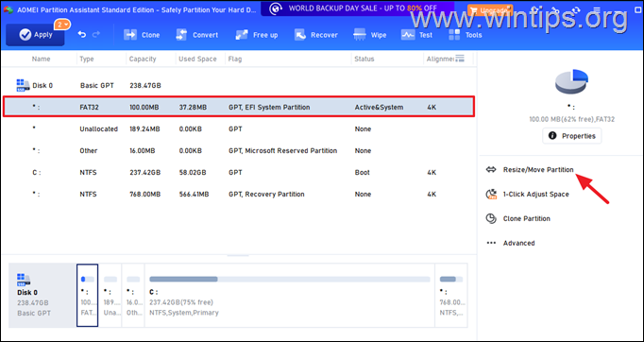The height and width of the screenshot is (342, 644).
Task: Select the C: partition block in the disk map
Action: click(290, 296)
